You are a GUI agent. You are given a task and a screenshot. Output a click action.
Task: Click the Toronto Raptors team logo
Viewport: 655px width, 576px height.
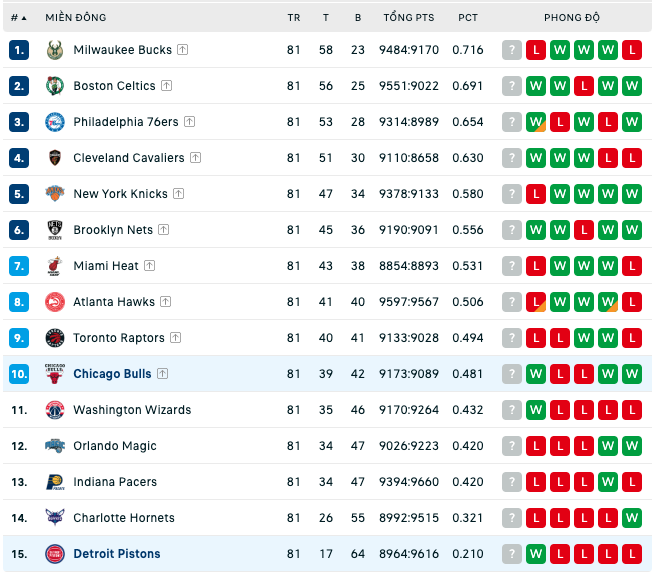click(x=55, y=338)
